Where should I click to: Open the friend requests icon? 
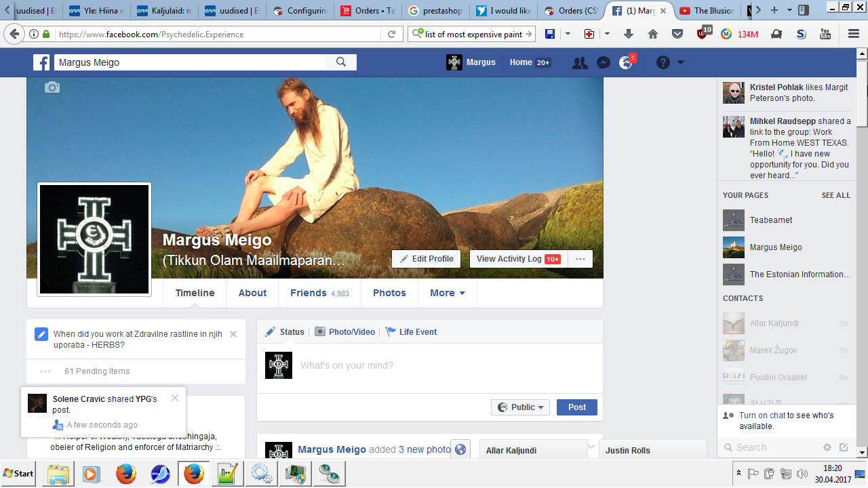pyautogui.click(x=580, y=63)
